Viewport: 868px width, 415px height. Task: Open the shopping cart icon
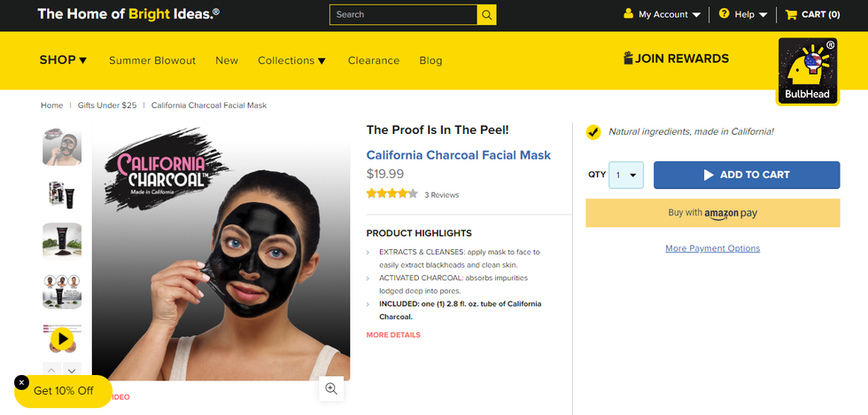(791, 14)
